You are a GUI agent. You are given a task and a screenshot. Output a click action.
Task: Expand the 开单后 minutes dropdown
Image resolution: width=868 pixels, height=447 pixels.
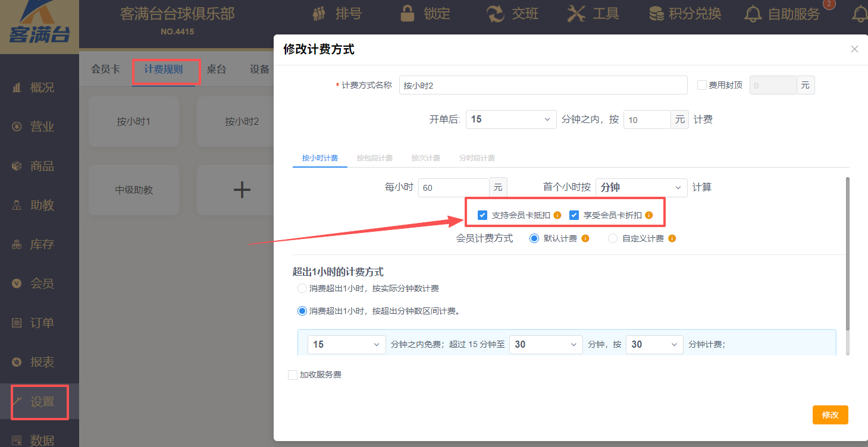(510, 119)
